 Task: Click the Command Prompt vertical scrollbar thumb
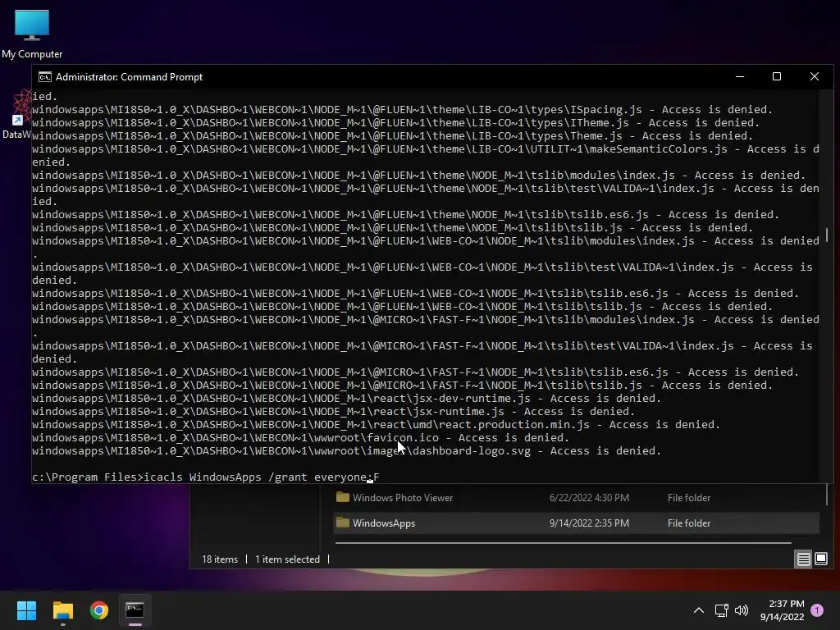click(827, 235)
